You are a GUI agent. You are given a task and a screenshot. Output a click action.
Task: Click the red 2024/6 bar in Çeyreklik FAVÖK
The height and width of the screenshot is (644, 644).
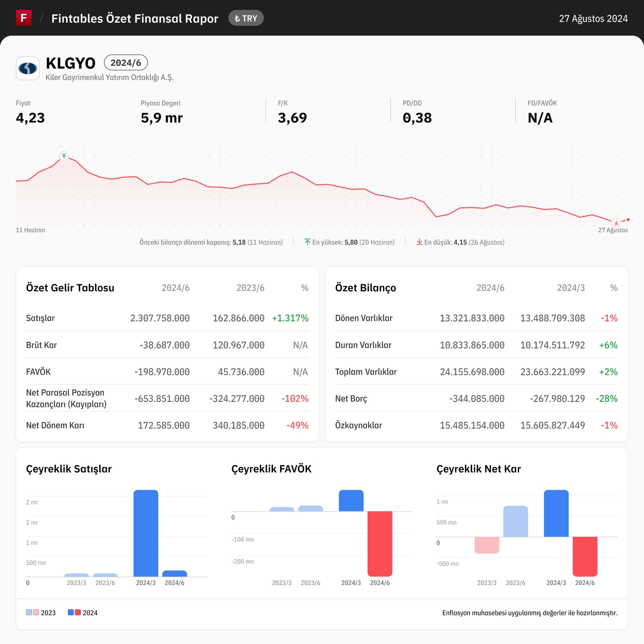click(380, 544)
